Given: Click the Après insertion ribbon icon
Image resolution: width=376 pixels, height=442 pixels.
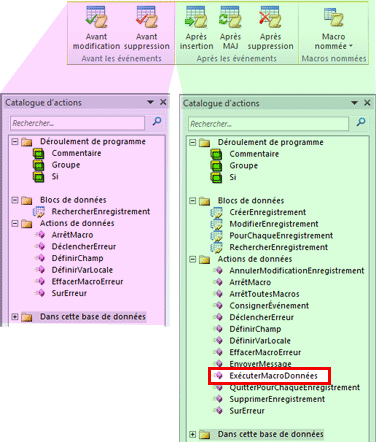Looking at the screenshot, I should (196, 17).
